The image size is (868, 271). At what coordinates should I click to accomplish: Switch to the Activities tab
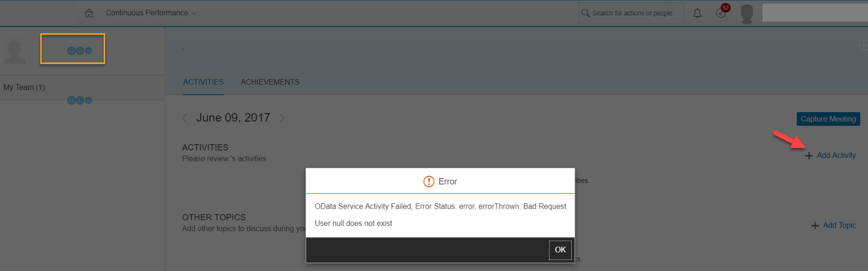[203, 82]
